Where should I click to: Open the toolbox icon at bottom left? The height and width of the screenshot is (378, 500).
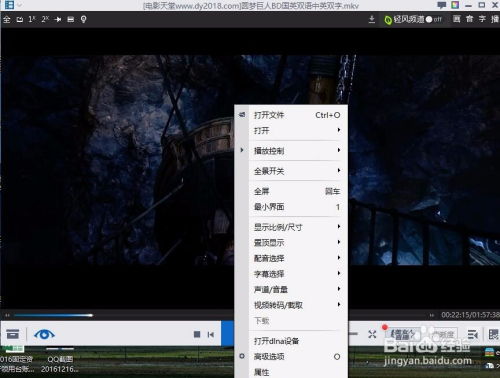[x=13, y=334]
